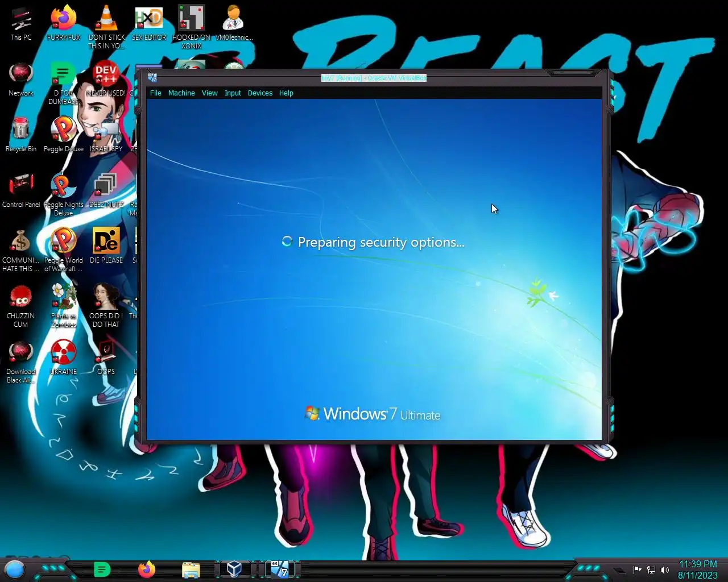
Task: Select the Dev-C++ NEVER USED shortcut
Action: [x=106, y=79]
